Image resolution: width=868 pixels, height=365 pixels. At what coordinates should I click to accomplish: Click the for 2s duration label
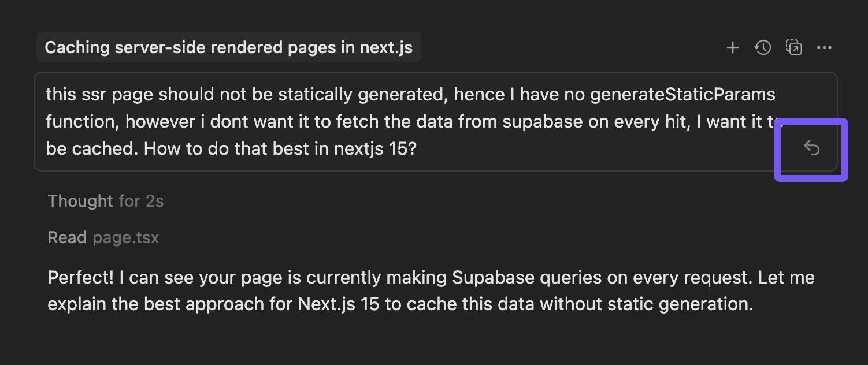point(141,201)
